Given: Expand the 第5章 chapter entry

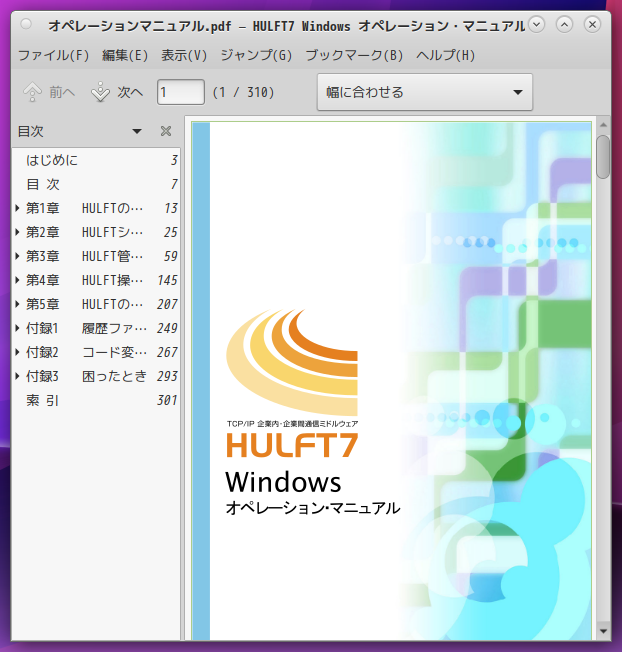Looking at the screenshot, I should coord(17,304).
